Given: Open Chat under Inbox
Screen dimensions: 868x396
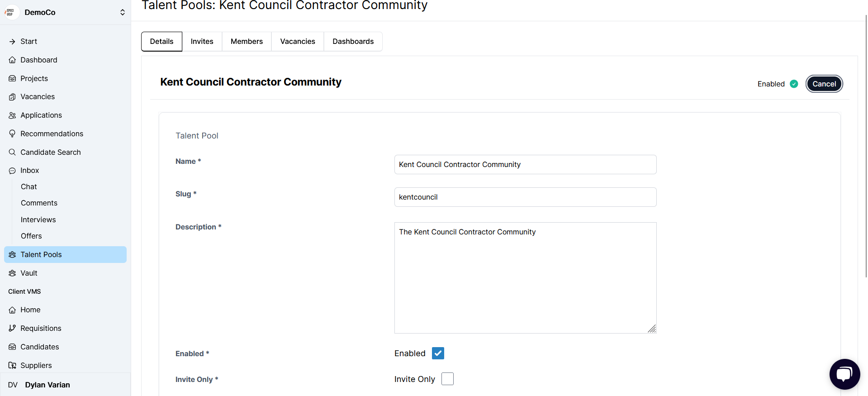Looking at the screenshot, I should [x=29, y=186].
